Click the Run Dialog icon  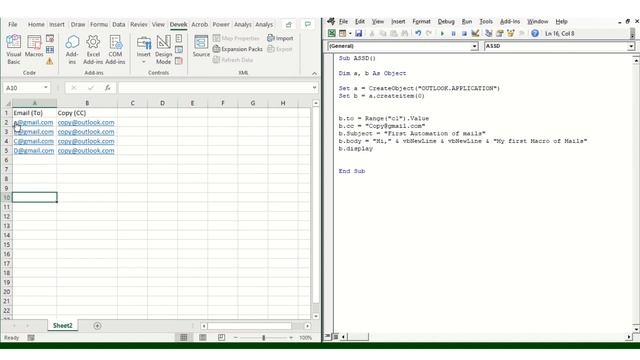[179, 61]
